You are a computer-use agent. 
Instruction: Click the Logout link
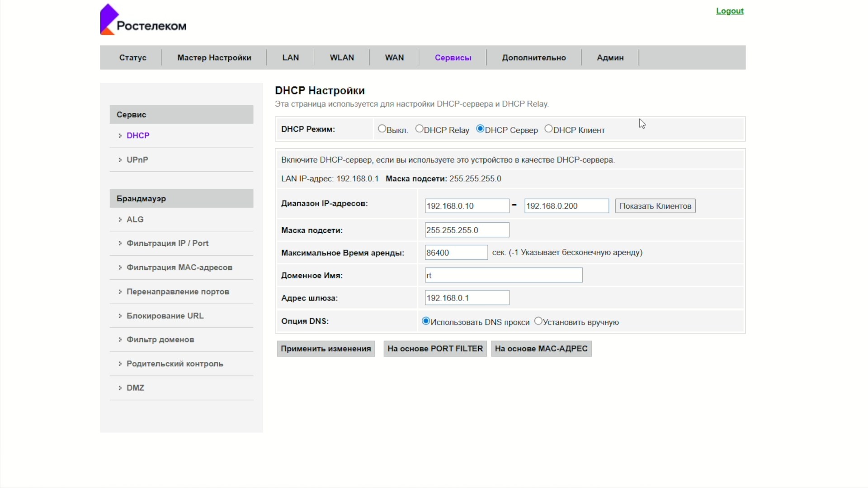click(x=729, y=11)
